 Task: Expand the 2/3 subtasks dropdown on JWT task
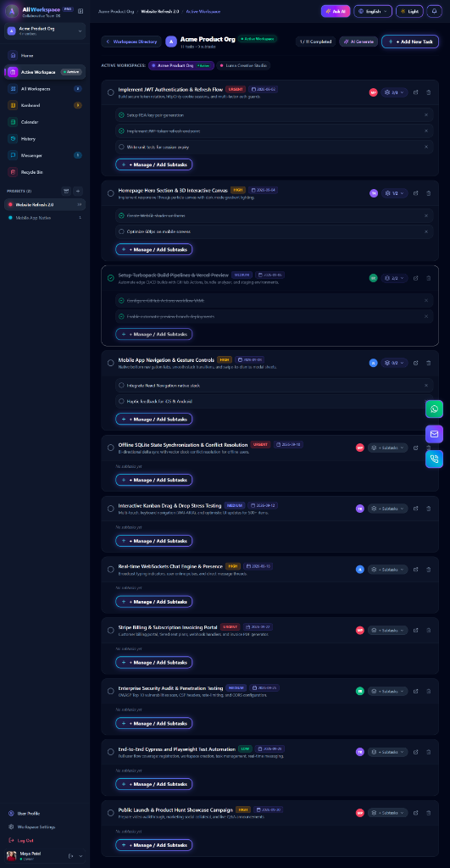click(394, 92)
